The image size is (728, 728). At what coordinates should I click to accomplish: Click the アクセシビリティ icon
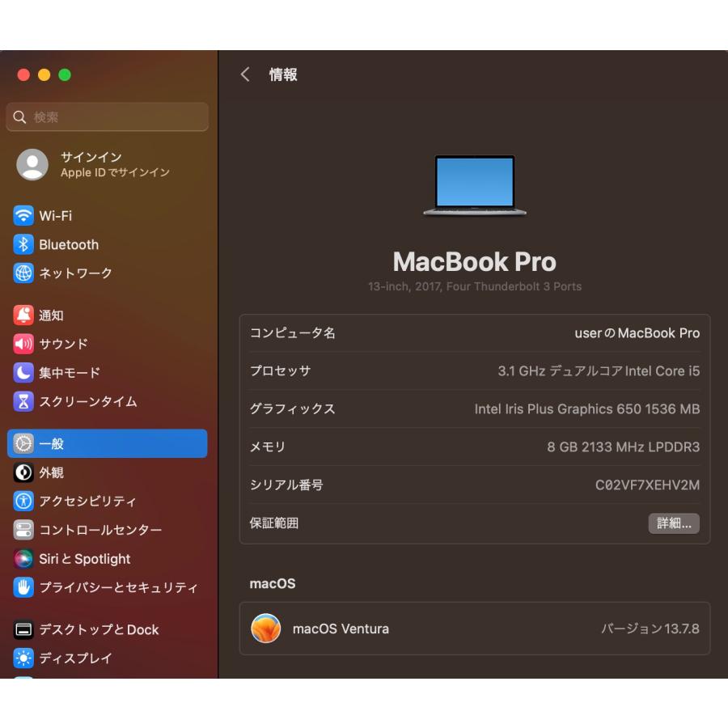point(23,501)
